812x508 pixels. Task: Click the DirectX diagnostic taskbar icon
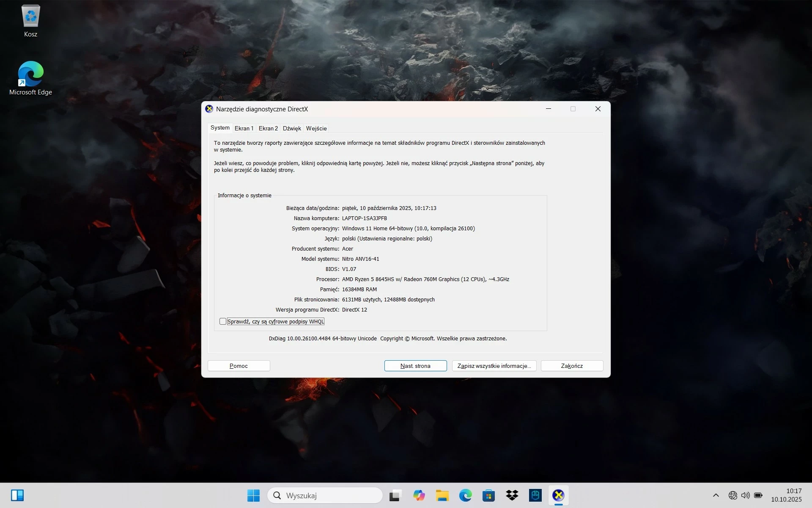click(558, 495)
